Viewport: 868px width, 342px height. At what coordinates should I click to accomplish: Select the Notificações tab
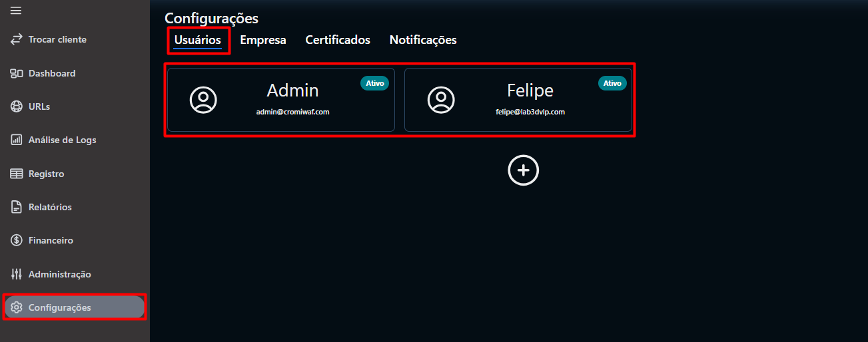click(x=423, y=40)
